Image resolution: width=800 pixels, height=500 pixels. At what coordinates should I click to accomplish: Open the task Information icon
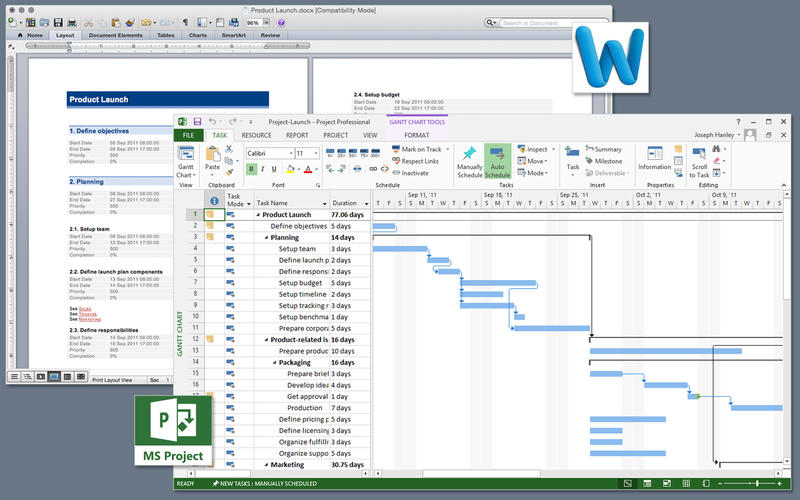click(x=655, y=153)
